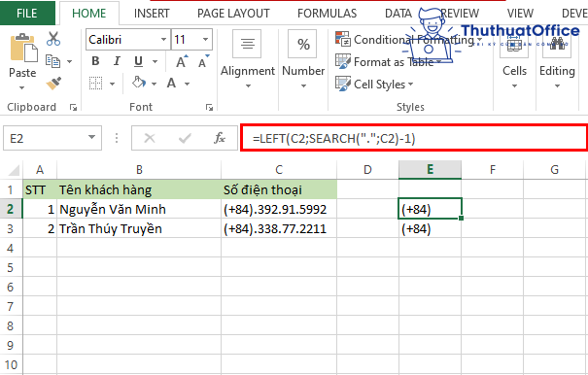This screenshot has height=375, width=588.
Task: Open Alignment group icon
Action: (x=247, y=44)
